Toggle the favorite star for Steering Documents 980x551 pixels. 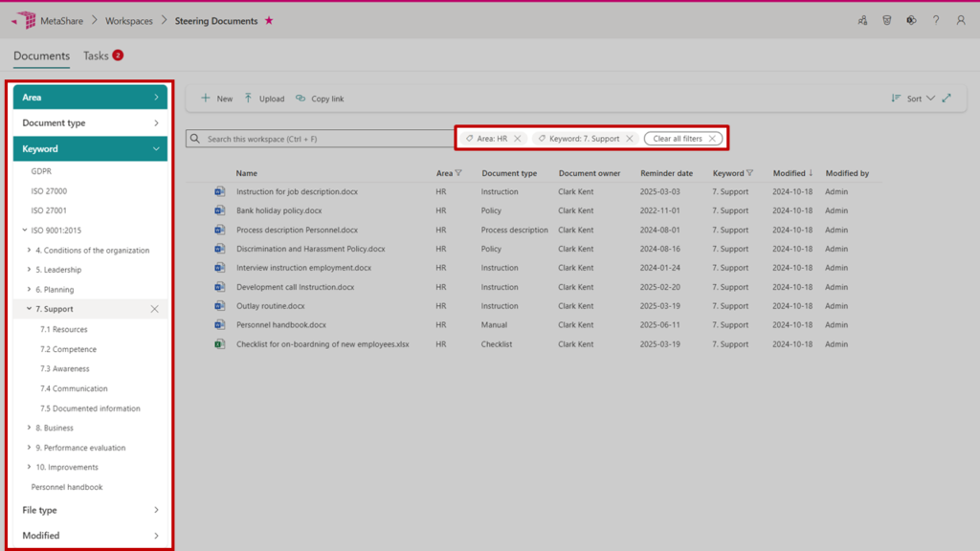(269, 20)
